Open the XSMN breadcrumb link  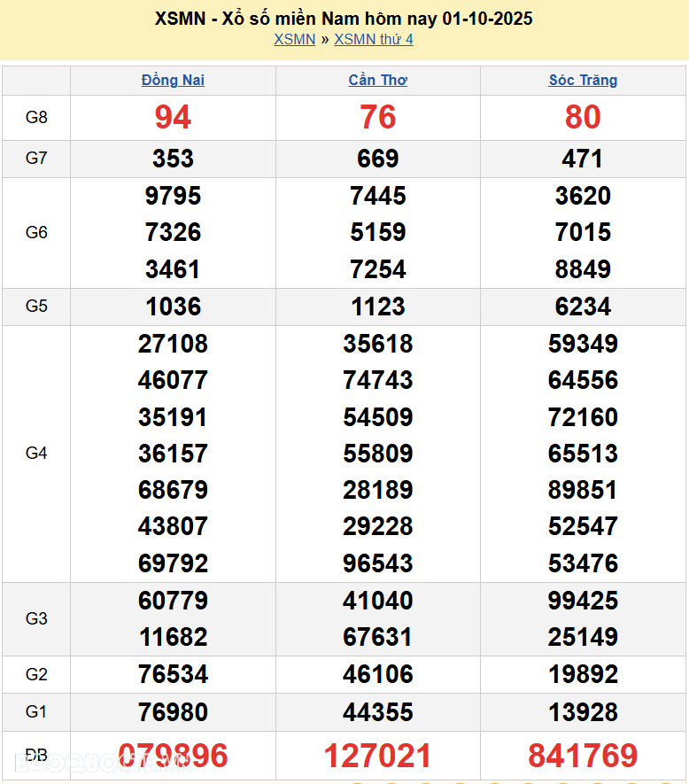click(x=294, y=39)
